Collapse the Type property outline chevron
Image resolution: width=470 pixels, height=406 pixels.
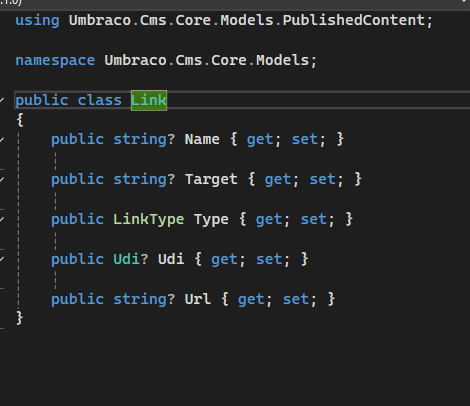click(2, 219)
